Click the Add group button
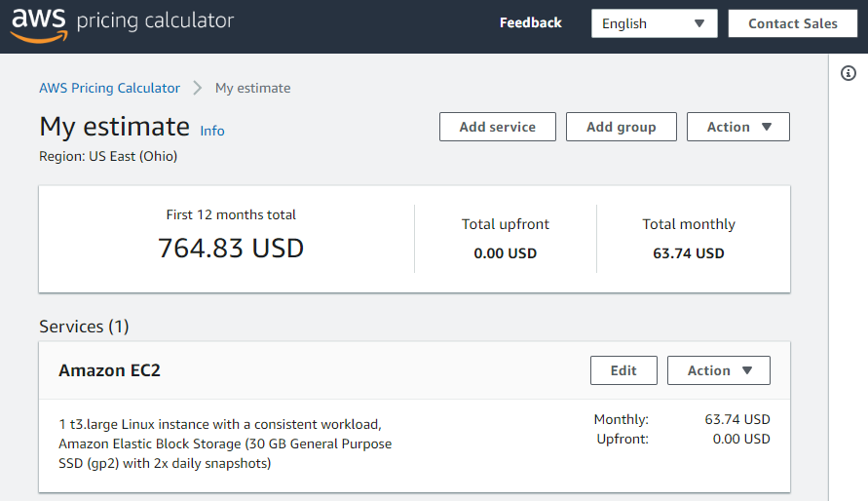Viewport: 868px width, 501px height. (x=621, y=127)
